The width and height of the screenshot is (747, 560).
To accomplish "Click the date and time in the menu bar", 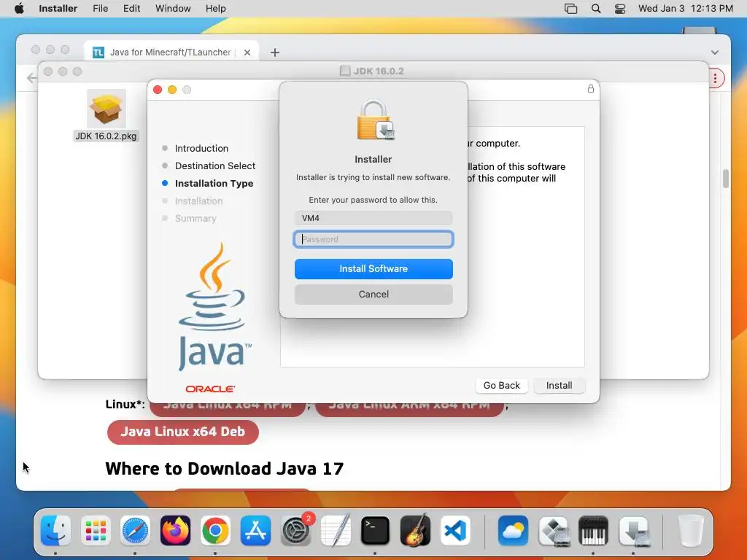I will pos(685,9).
